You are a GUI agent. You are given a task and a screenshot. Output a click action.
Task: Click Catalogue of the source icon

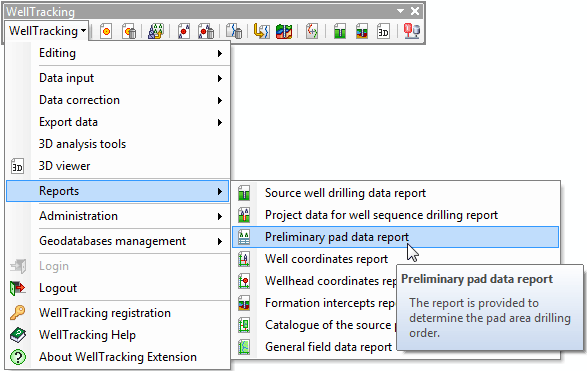[x=244, y=325]
